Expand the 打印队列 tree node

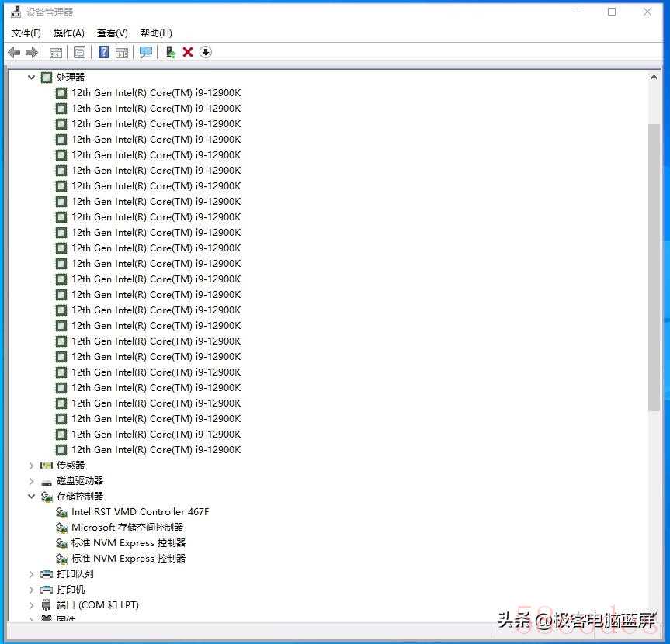(31, 574)
